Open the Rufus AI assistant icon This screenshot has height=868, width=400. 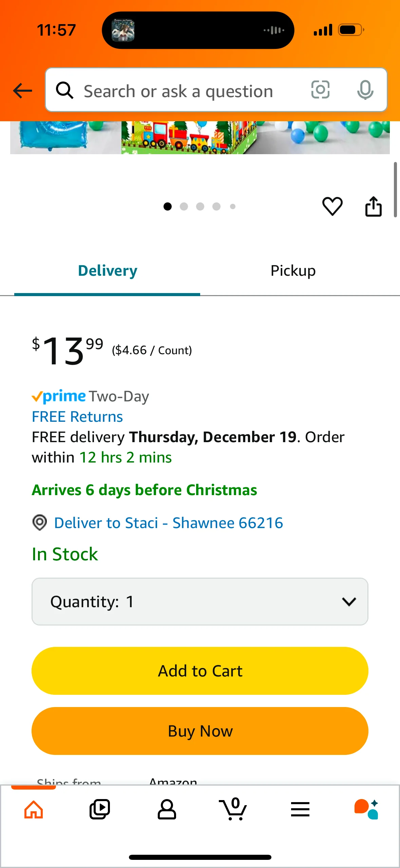[x=366, y=810]
